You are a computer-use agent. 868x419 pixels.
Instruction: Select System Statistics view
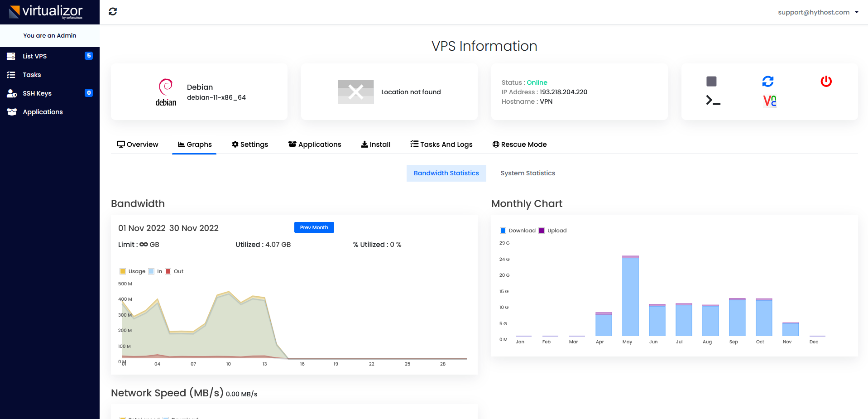[x=528, y=173]
